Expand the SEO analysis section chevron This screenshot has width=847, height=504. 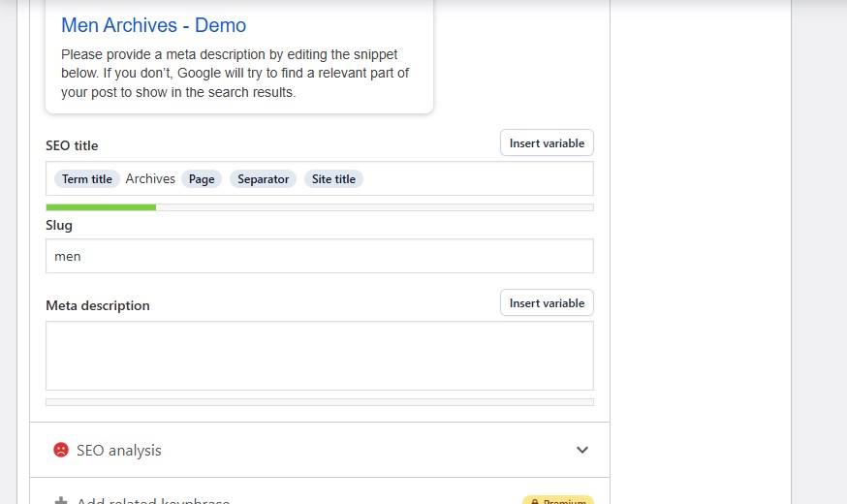coord(581,450)
